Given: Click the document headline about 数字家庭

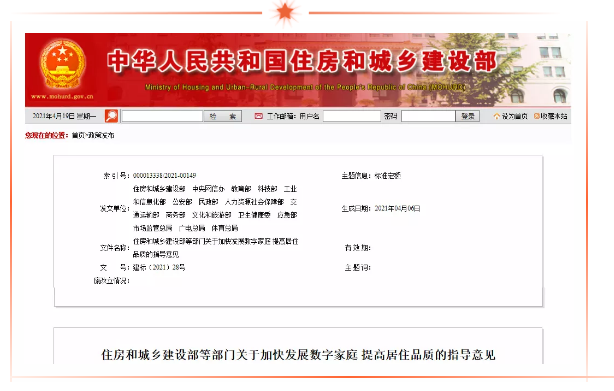Looking at the screenshot, I should tap(298, 355).
